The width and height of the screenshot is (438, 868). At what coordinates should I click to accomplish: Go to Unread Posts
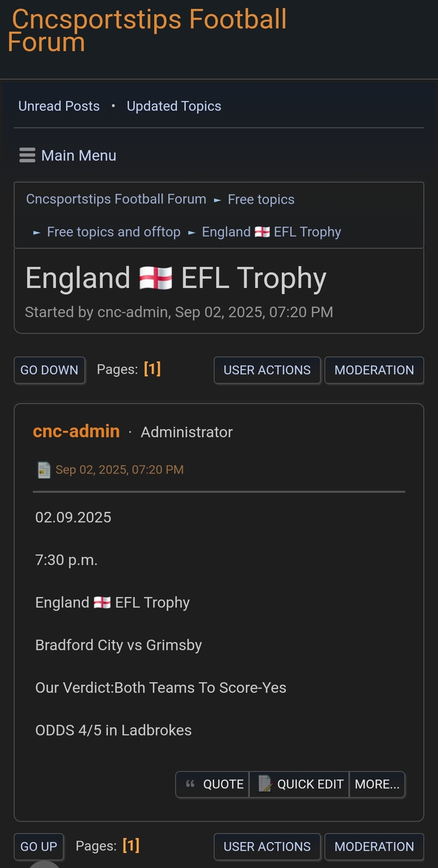tap(59, 106)
